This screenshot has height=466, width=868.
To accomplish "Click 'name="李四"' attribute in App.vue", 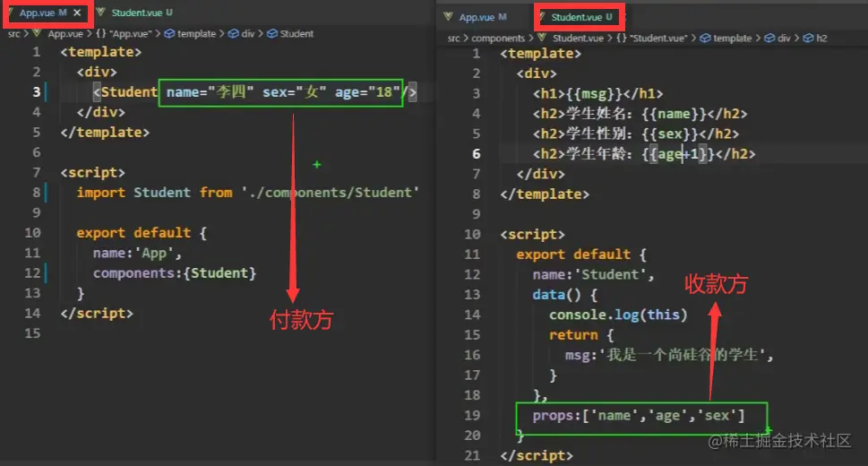I will tap(210, 92).
